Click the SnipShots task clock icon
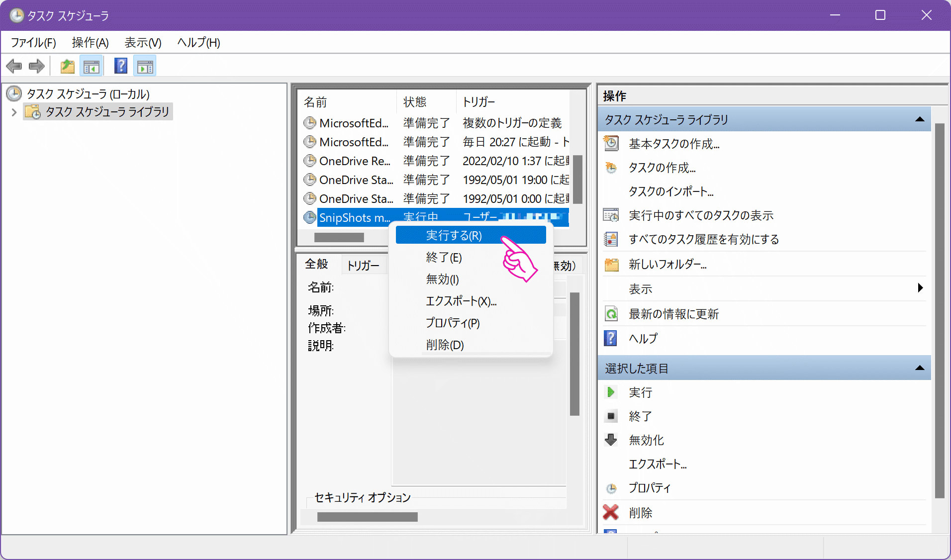Image resolution: width=951 pixels, height=560 pixels. point(310,217)
